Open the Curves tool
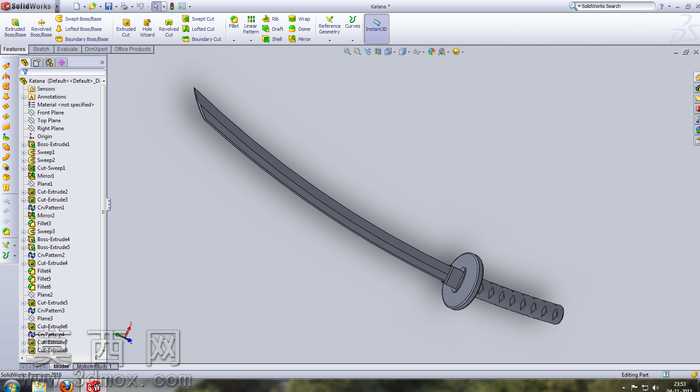The height and width of the screenshot is (392, 700). click(352, 22)
